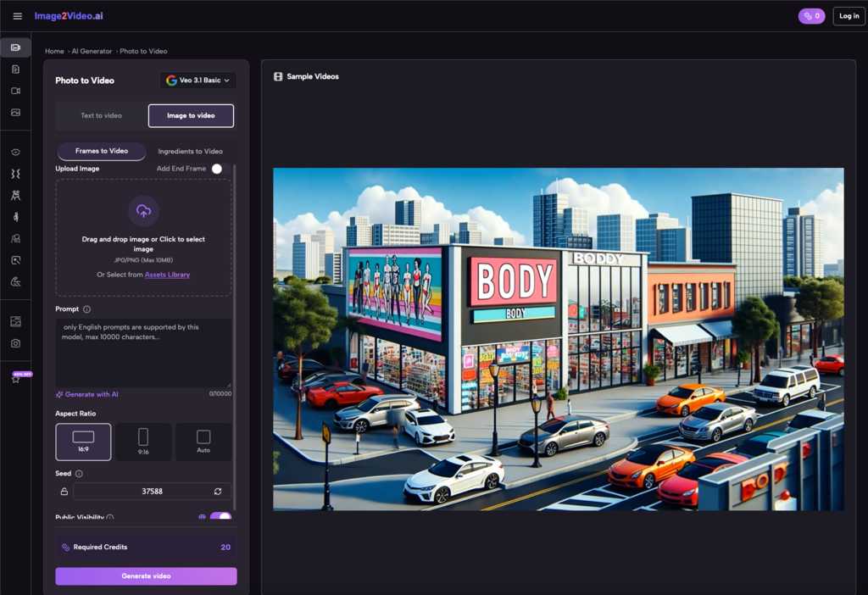This screenshot has width=868, height=595.
Task: Open the picture gallery sidebar icon
Action: [15, 321]
